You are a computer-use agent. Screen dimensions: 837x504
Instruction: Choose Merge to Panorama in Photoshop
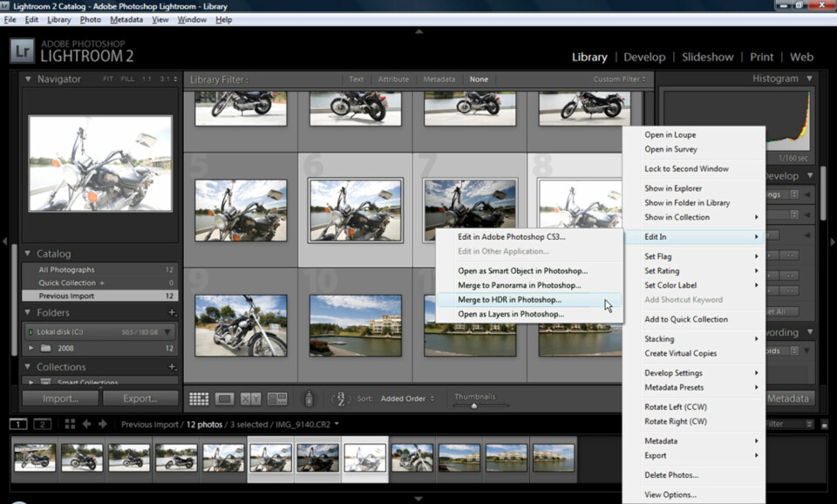[x=529, y=286]
